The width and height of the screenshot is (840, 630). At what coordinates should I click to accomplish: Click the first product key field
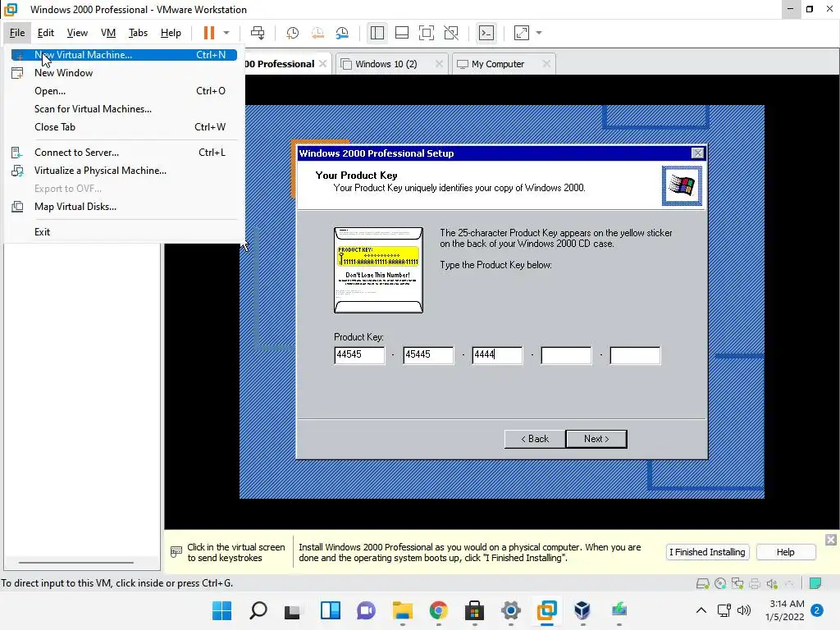(359, 355)
